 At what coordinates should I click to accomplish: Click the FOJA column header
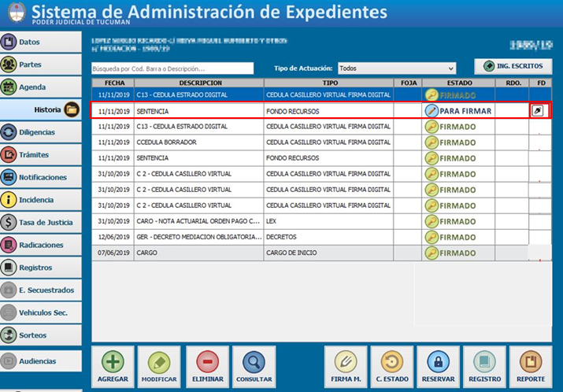(408, 83)
